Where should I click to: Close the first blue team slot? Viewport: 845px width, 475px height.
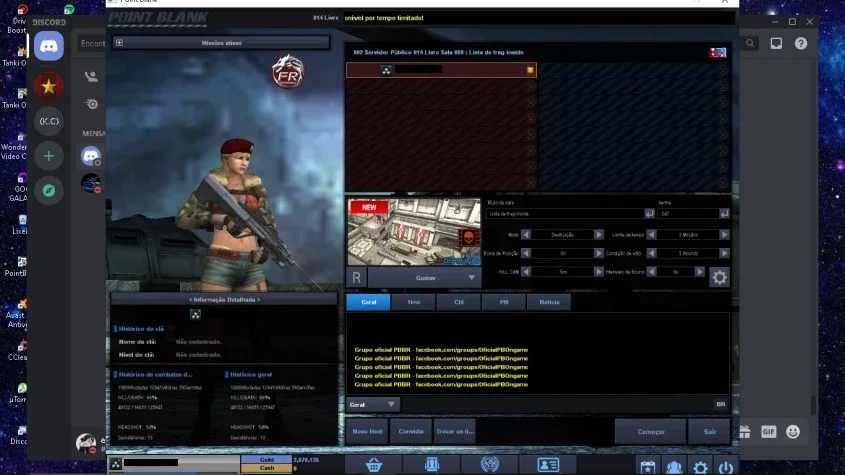click(723, 70)
